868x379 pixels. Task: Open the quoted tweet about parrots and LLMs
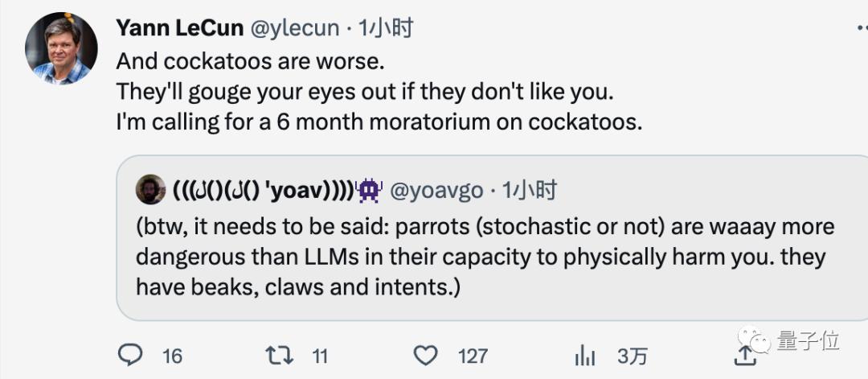pyautogui.click(x=492, y=237)
